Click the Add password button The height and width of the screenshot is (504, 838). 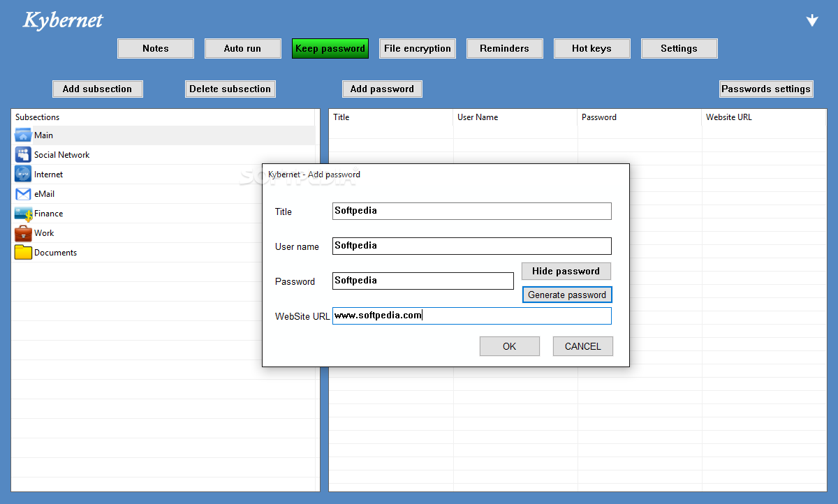383,89
